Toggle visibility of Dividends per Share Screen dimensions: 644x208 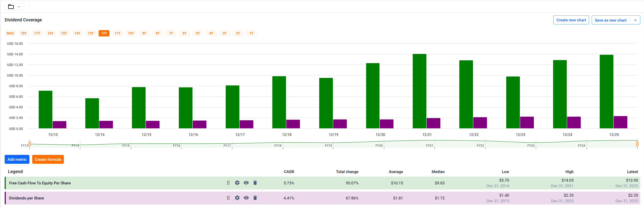(246, 198)
